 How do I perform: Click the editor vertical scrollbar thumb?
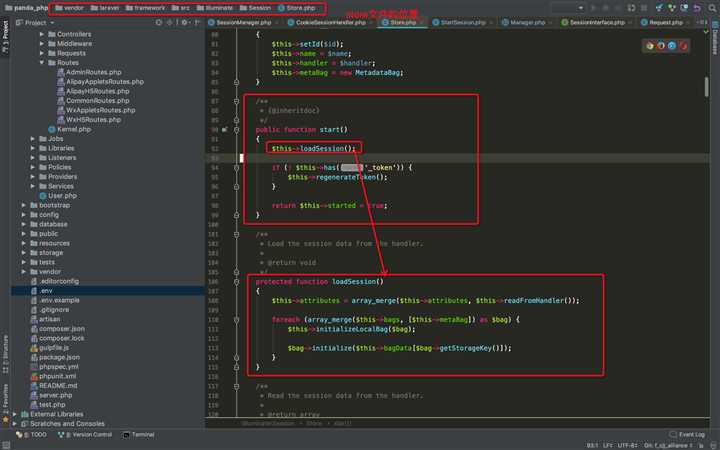[707, 87]
